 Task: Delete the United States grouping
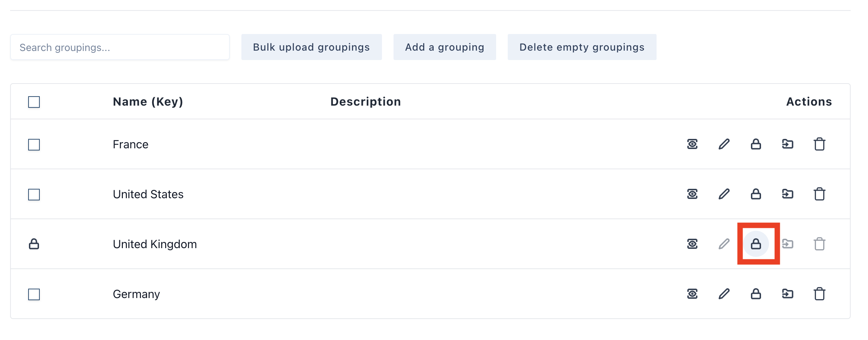(x=819, y=194)
